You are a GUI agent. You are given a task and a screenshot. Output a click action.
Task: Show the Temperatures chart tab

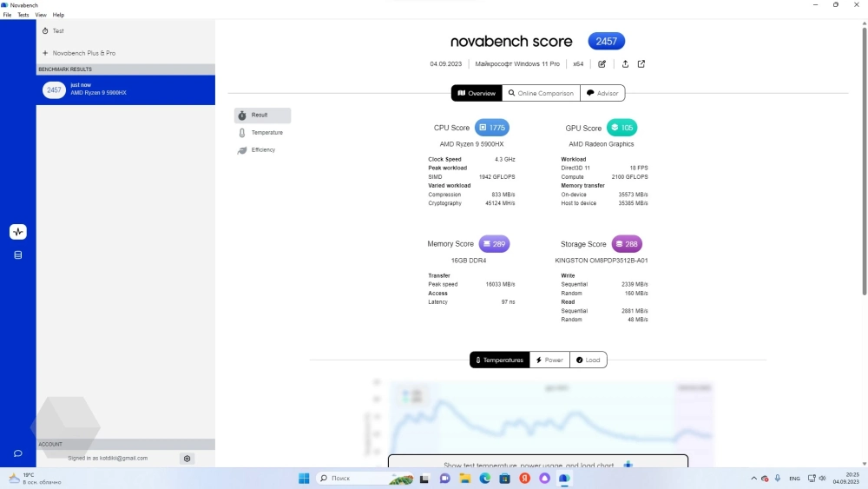tap(499, 360)
